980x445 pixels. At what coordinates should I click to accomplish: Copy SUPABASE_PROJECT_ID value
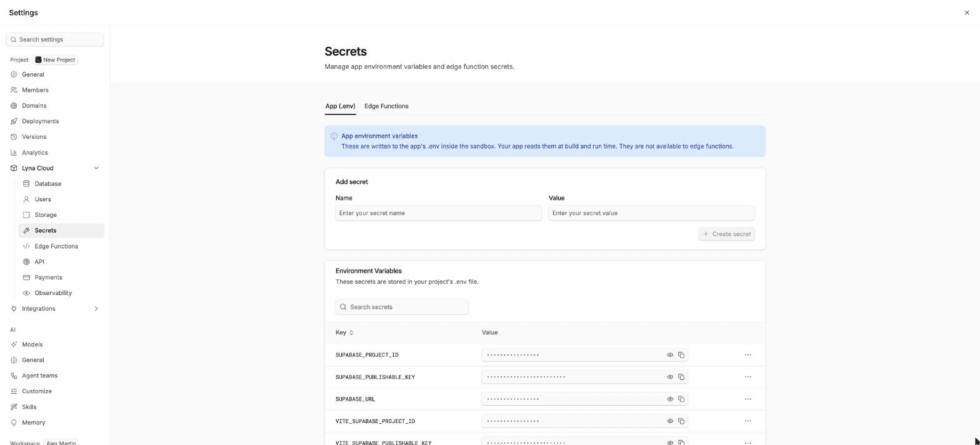pos(681,355)
